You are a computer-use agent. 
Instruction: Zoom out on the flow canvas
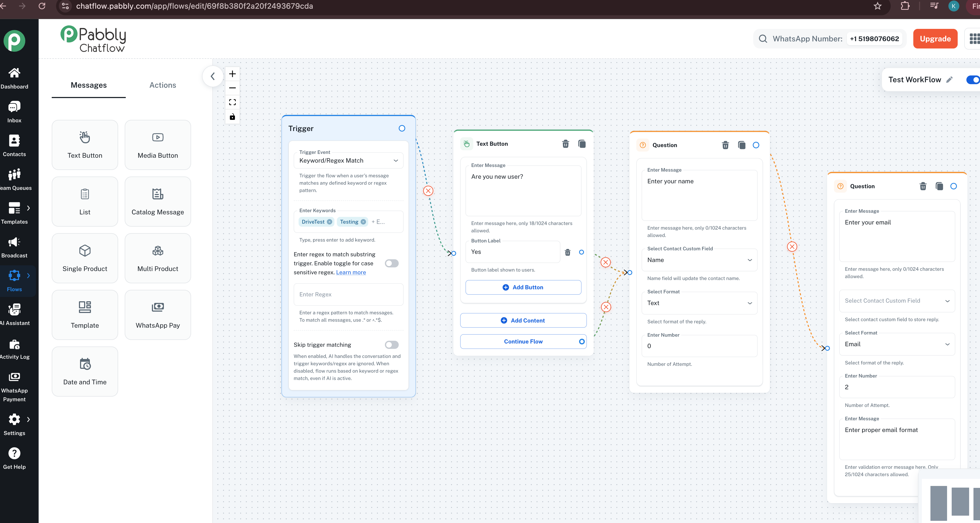[x=232, y=88]
